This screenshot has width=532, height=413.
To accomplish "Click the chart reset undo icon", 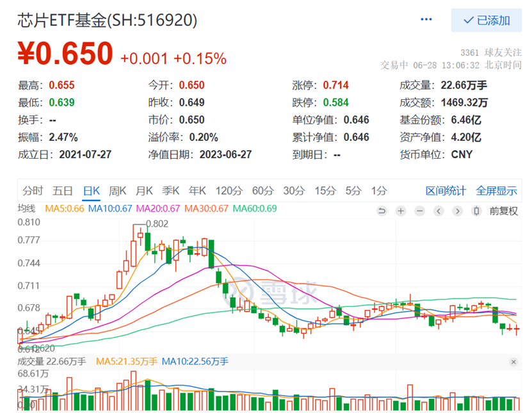I will [382, 211].
